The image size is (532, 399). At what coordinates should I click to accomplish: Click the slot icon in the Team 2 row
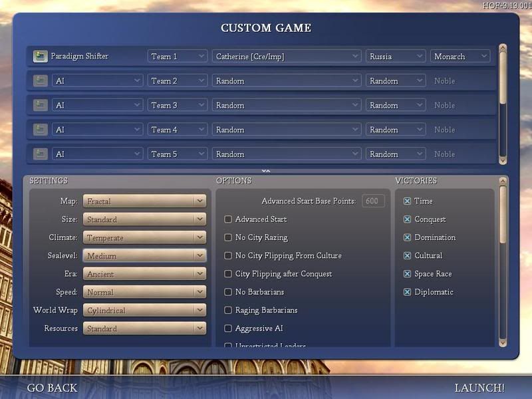[41, 80]
